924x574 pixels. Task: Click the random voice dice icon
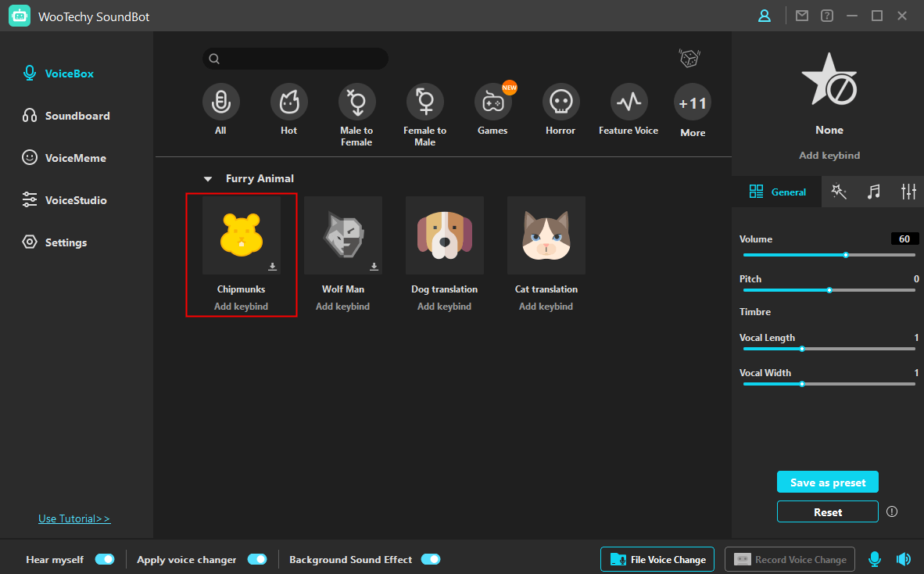point(689,59)
